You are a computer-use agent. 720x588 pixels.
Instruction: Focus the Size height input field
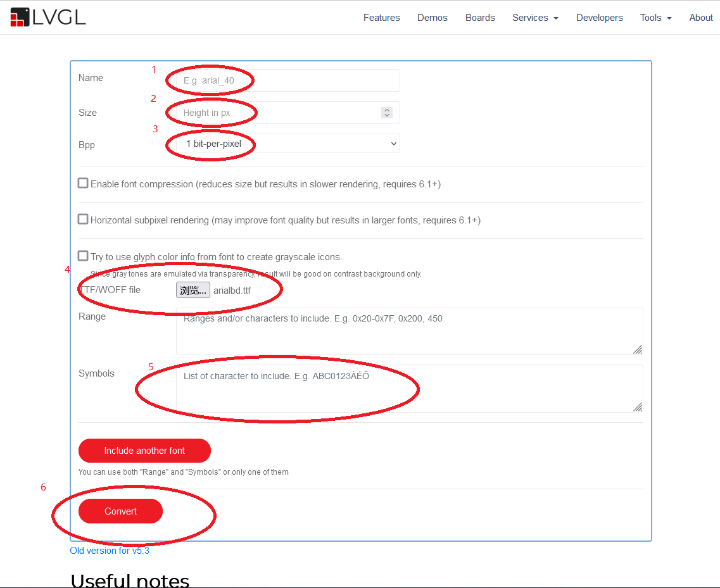288,113
